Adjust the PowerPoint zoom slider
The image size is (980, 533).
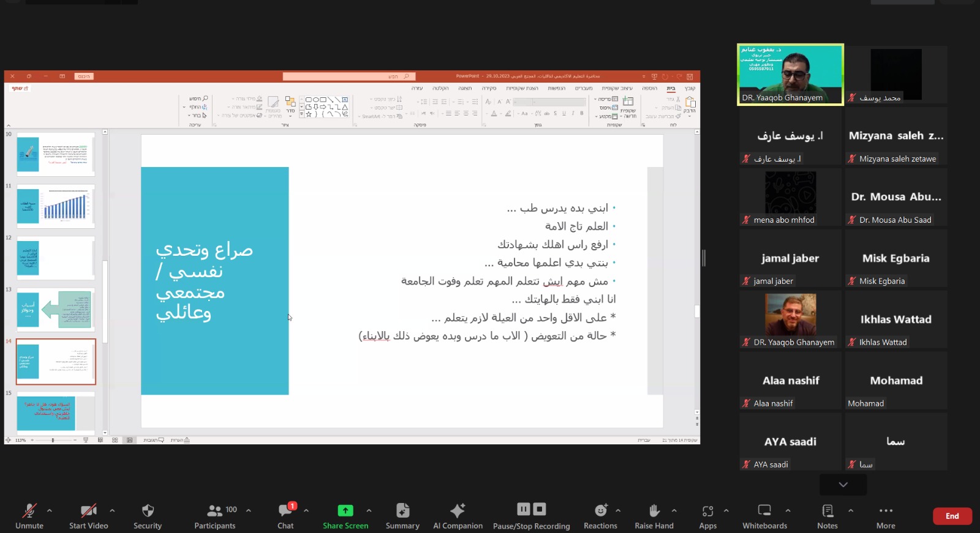[x=53, y=440]
